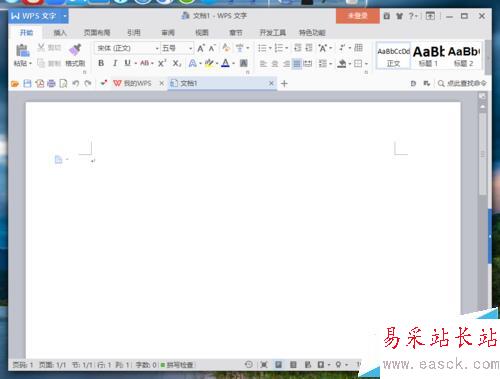Click the Undo arrow icon
Image resolution: width=500 pixels, height=379 pixels.
point(76,83)
